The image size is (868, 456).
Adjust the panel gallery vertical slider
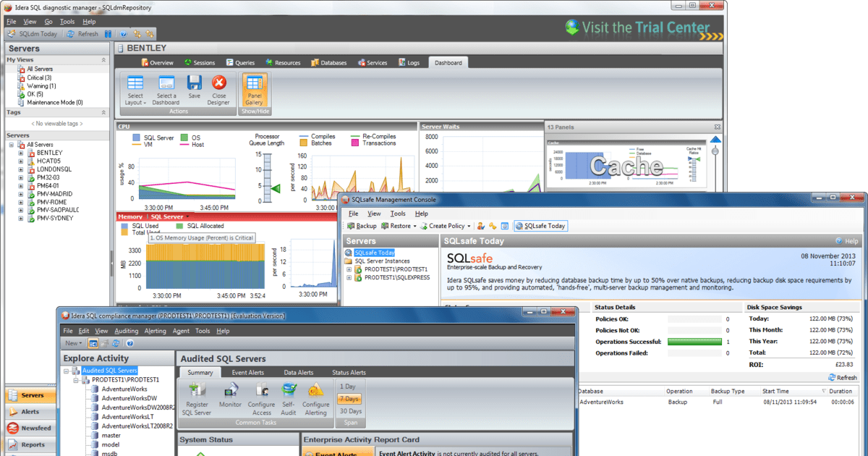pos(715,151)
